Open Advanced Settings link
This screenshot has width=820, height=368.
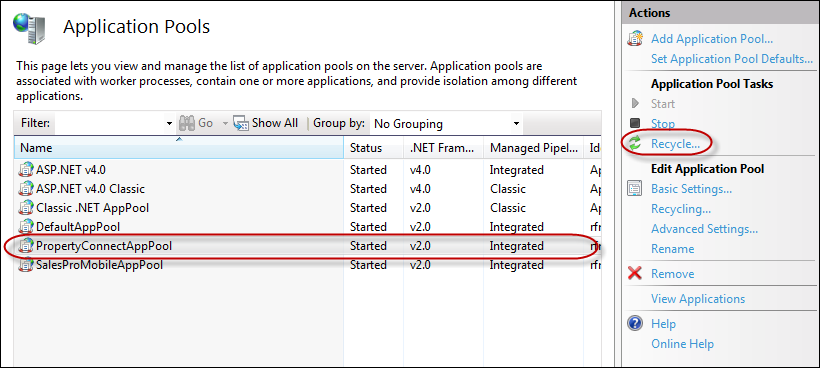[x=704, y=229]
